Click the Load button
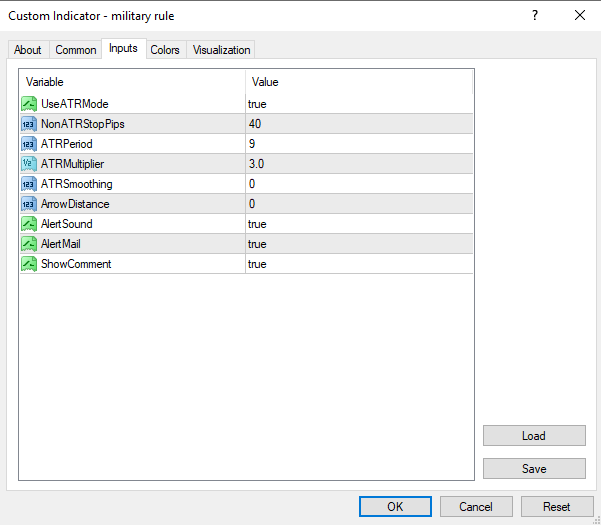Screen dimensions: 601x525 click(x=534, y=436)
